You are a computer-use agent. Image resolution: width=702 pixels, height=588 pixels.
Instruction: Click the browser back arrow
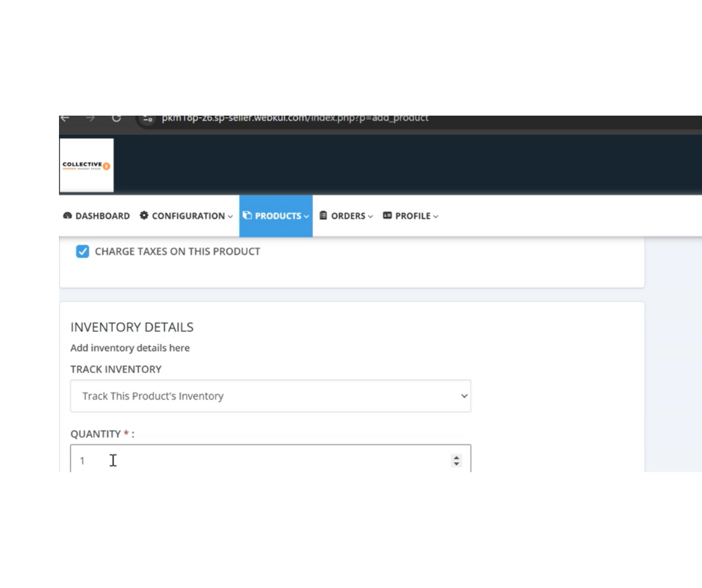point(65,118)
